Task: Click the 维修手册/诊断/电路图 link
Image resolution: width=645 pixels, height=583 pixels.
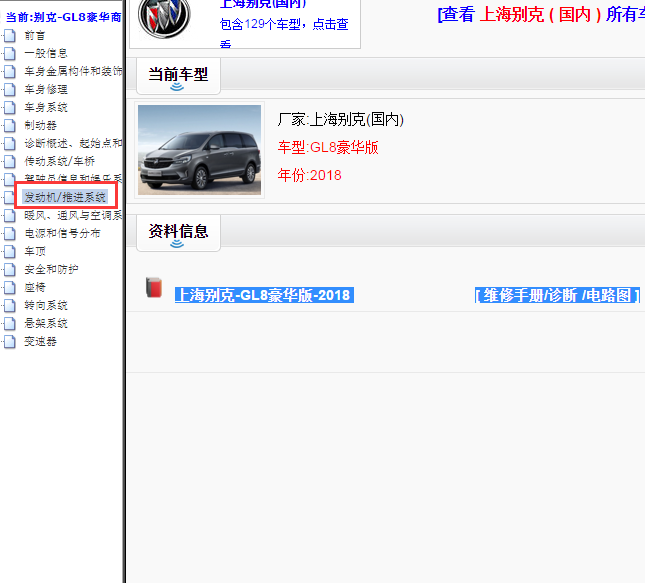Action: coord(557,295)
